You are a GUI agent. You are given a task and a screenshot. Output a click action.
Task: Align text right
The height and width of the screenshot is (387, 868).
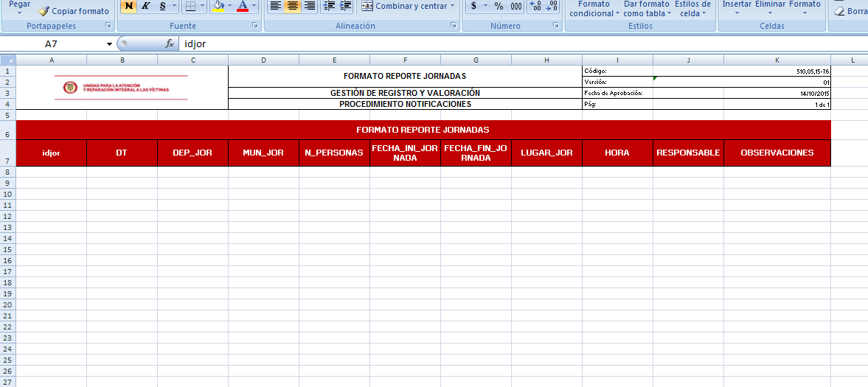click(x=310, y=6)
